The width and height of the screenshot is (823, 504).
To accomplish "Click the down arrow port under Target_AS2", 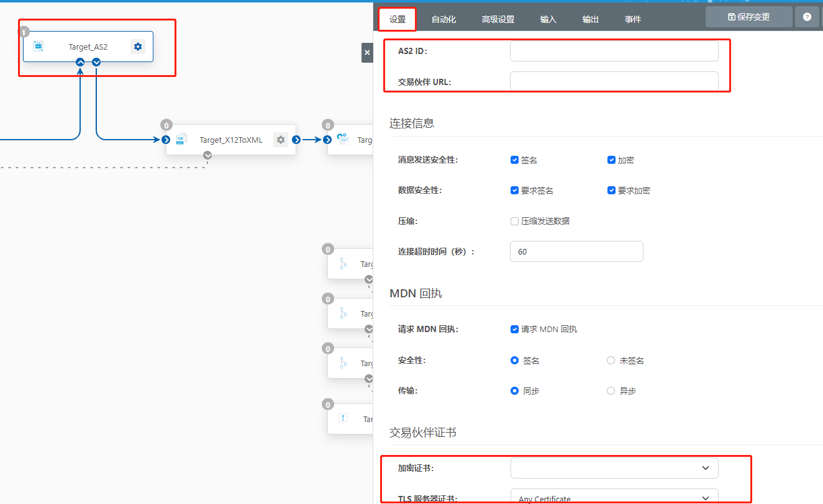I will tap(96, 62).
